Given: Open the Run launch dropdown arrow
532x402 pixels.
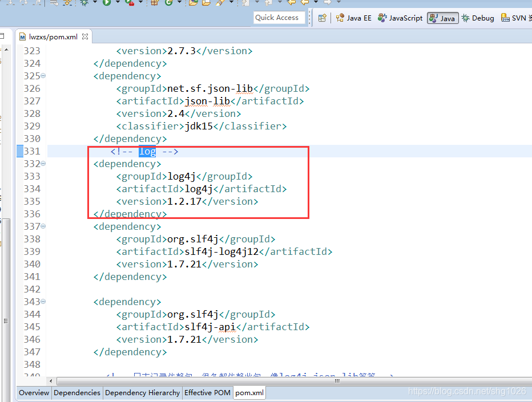Looking at the screenshot, I should point(118,2).
